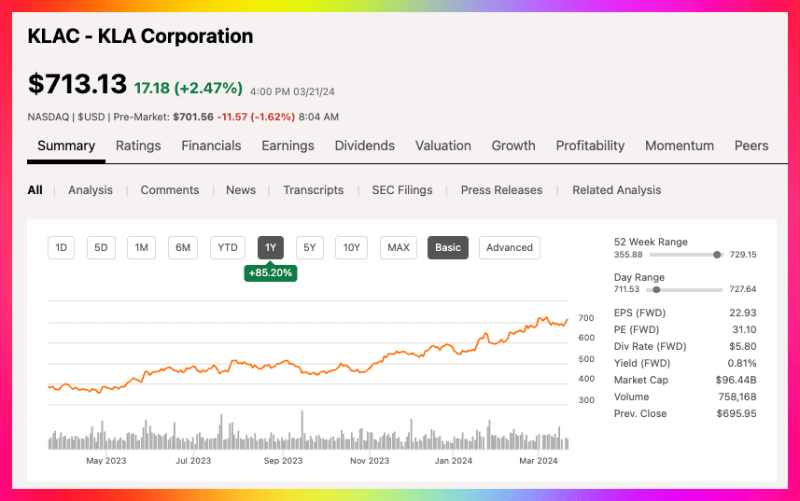This screenshot has width=800, height=501.
Task: Click the 52 Week Range slider dot
Action: point(717,255)
